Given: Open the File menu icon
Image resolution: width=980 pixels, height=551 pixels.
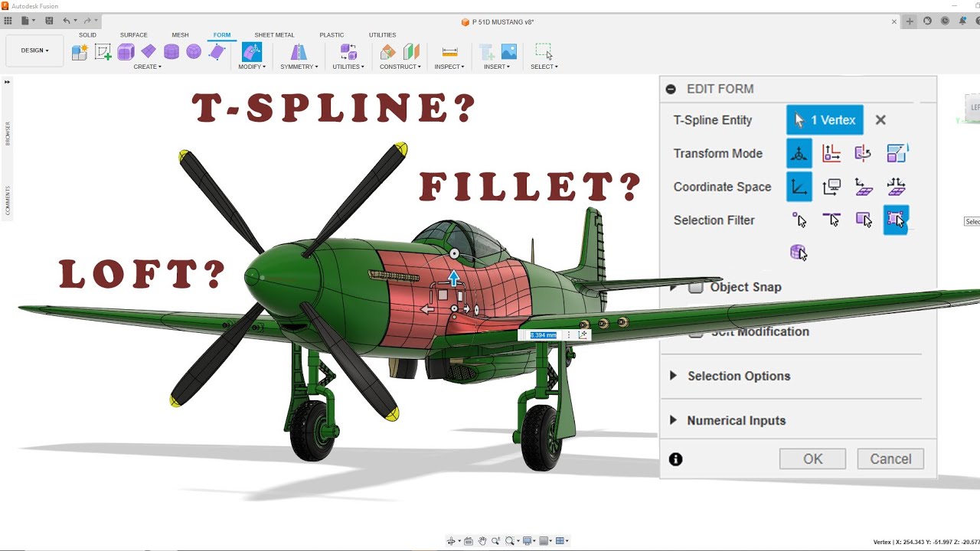Looking at the screenshot, I should point(27,21).
